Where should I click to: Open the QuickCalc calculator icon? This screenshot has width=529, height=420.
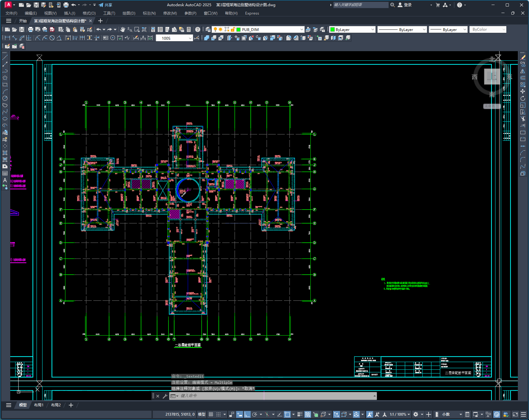click(189, 29)
